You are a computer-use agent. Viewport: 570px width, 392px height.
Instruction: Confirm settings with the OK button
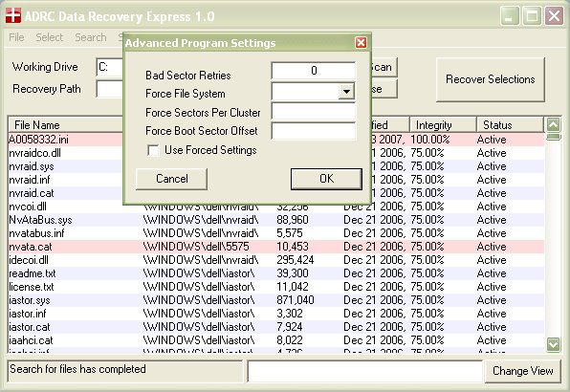[x=326, y=179]
